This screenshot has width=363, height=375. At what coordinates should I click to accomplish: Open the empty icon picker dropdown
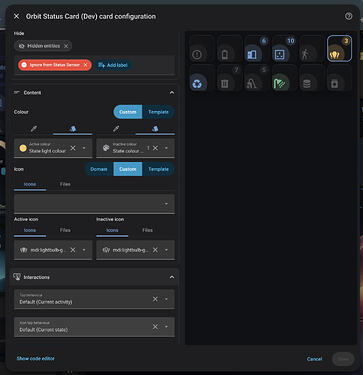pyautogui.click(x=166, y=204)
